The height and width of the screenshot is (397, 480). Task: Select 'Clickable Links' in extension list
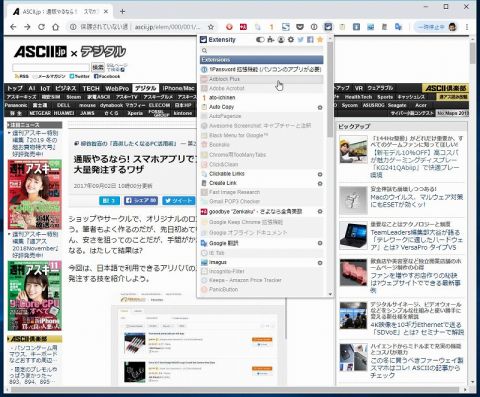pos(227,174)
